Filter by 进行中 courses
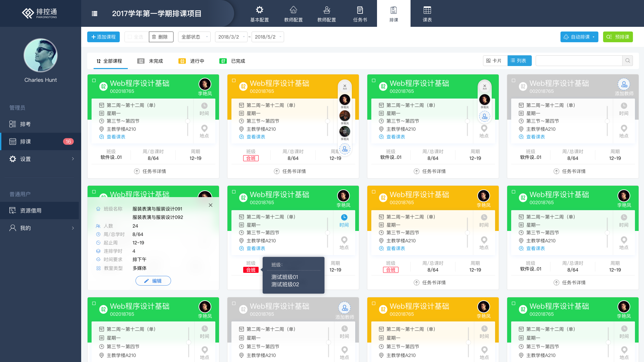 (x=191, y=61)
